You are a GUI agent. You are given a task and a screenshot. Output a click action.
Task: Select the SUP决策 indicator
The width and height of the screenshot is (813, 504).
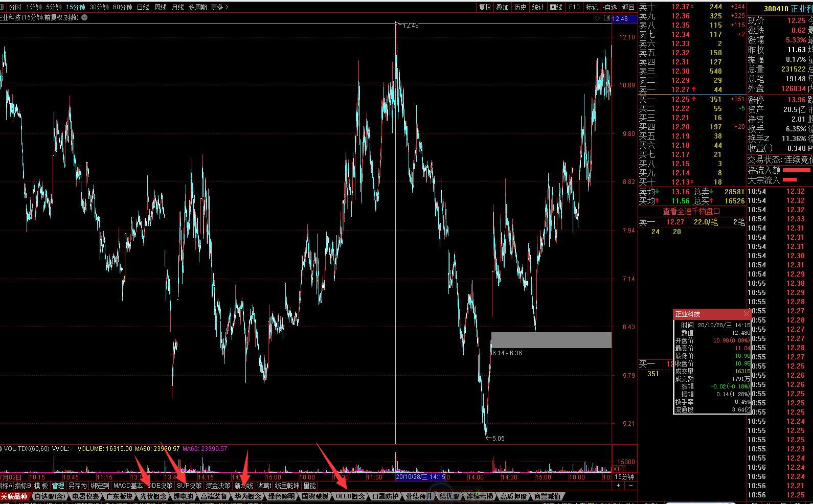point(189,486)
